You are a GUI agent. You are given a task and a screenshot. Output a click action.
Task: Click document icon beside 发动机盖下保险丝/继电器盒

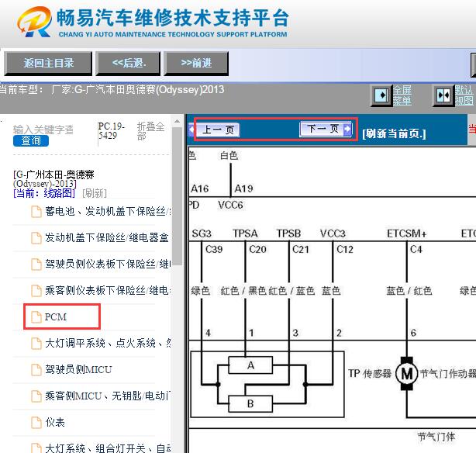[36, 238]
